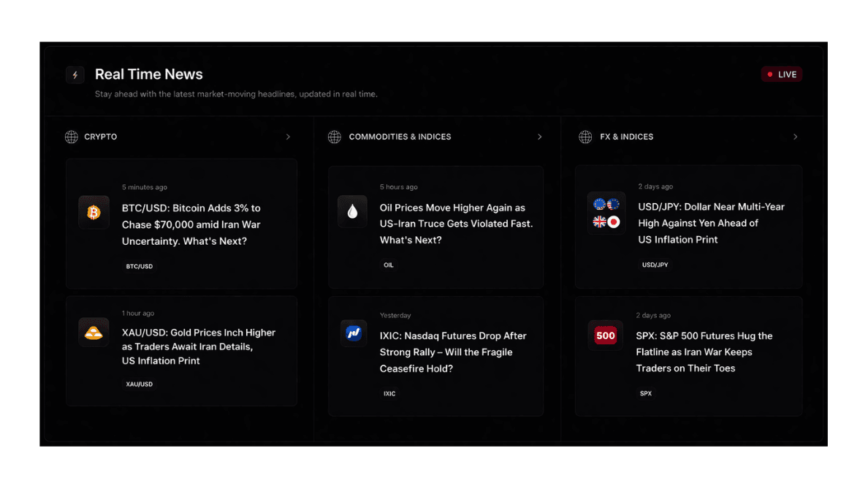868x489 pixels.
Task: Click '2 days ago' on the SPX card
Action: (653, 316)
